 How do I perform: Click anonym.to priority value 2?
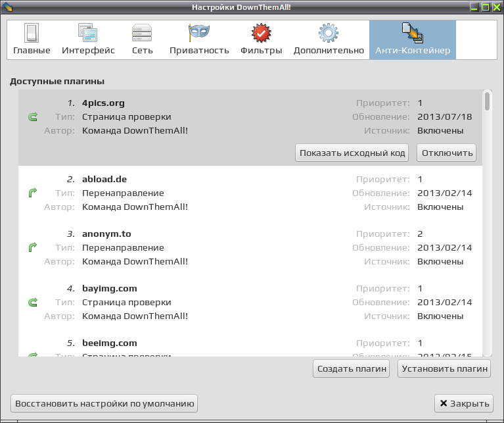point(420,234)
